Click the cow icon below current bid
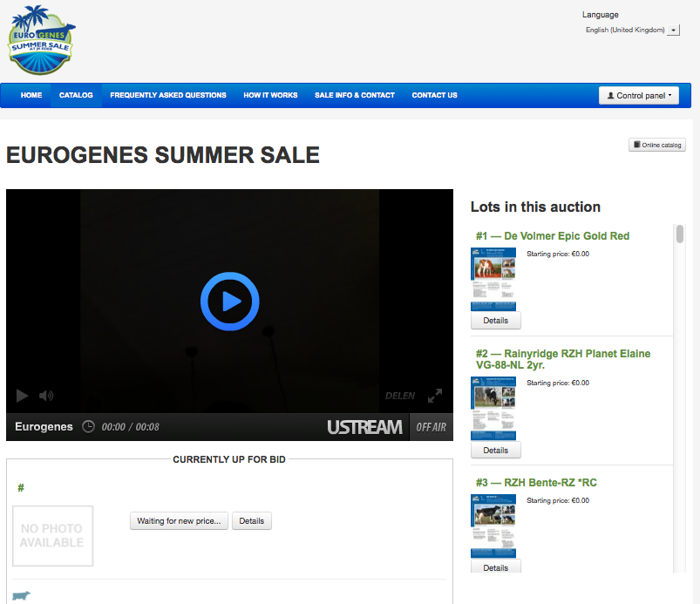This screenshot has height=604, width=700. pos(21,595)
